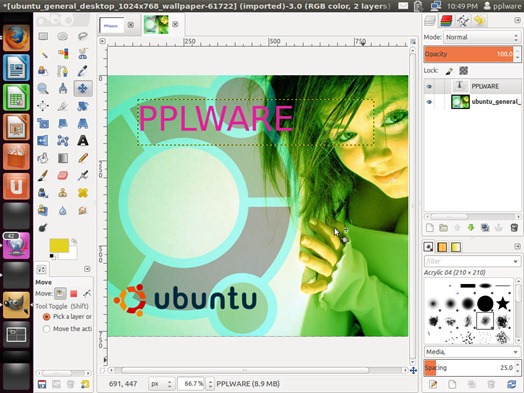
Task: Set Move mode to path
Action: pos(87,294)
